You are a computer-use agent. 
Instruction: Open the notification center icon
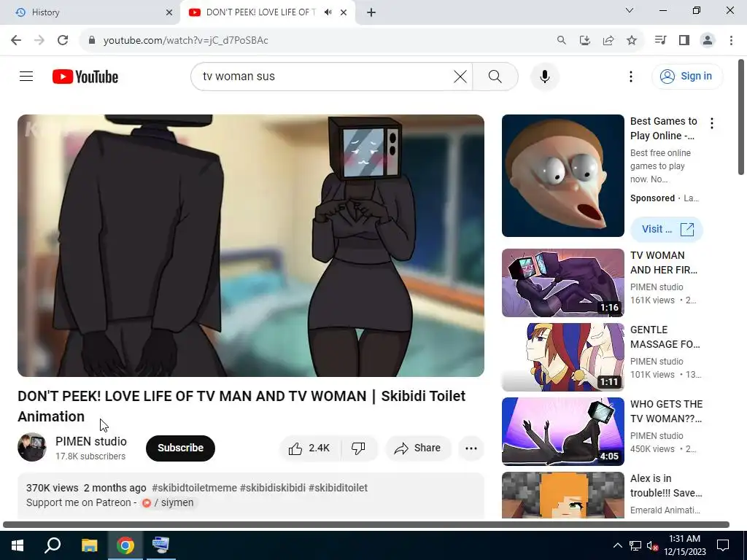pyautogui.click(x=723, y=545)
